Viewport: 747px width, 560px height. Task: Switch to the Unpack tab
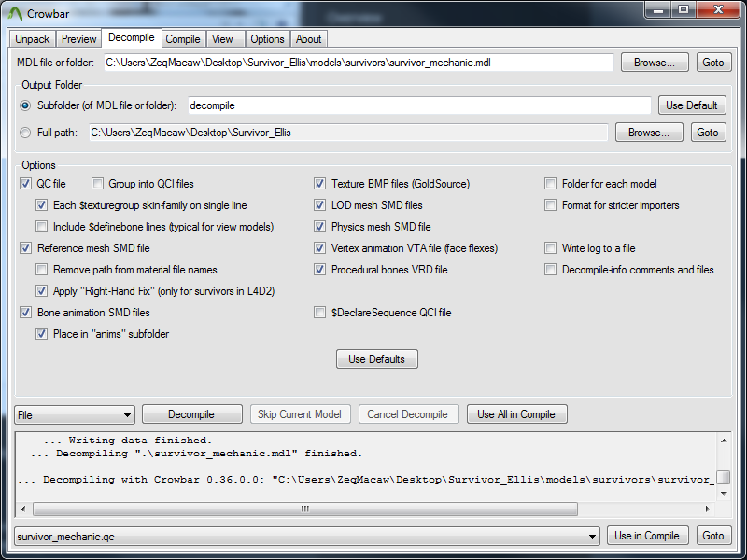pos(33,39)
